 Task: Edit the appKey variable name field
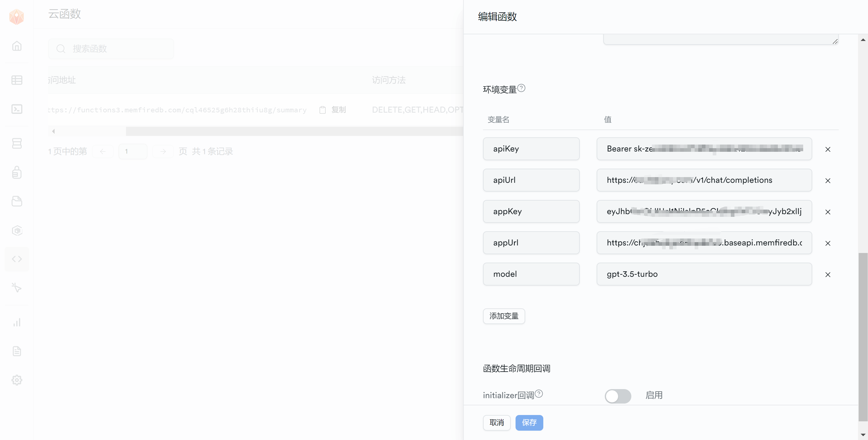point(531,211)
